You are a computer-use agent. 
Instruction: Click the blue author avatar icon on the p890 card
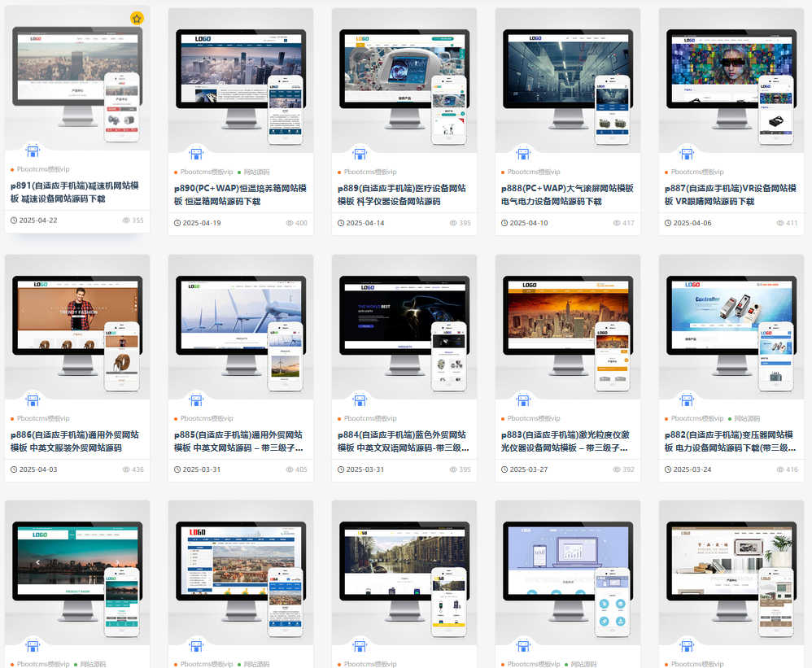click(x=196, y=153)
